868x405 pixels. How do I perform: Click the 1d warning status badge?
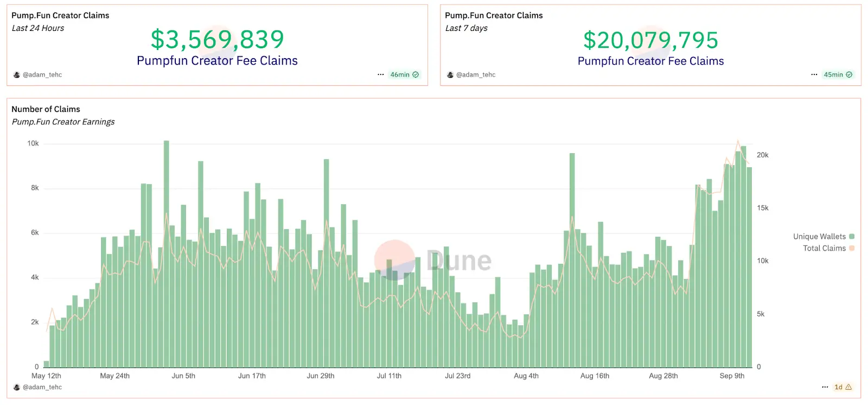[x=843, y=387]
